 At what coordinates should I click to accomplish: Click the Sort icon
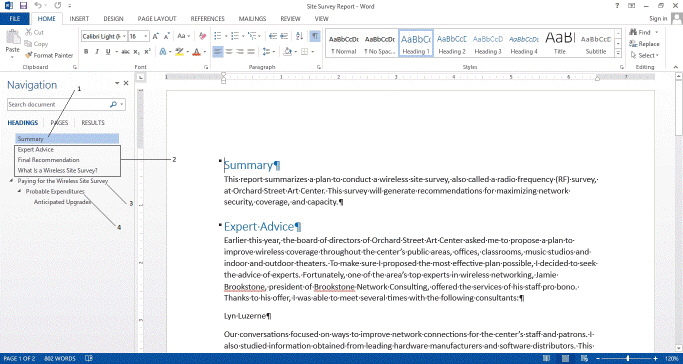click(299, 36)
